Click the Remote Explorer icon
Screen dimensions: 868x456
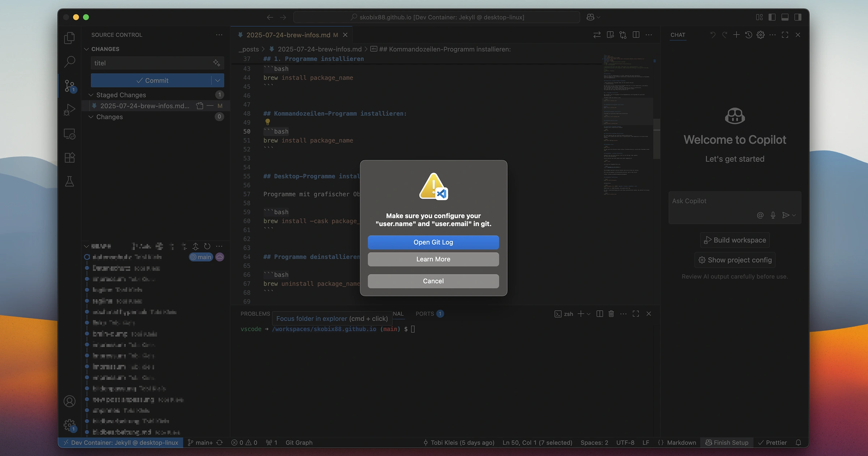tap(69, 134)
